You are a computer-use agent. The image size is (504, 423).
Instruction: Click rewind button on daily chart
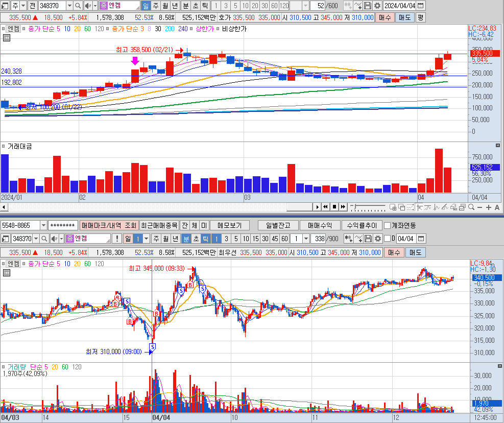pyautogui.click(x=325, y=207)
